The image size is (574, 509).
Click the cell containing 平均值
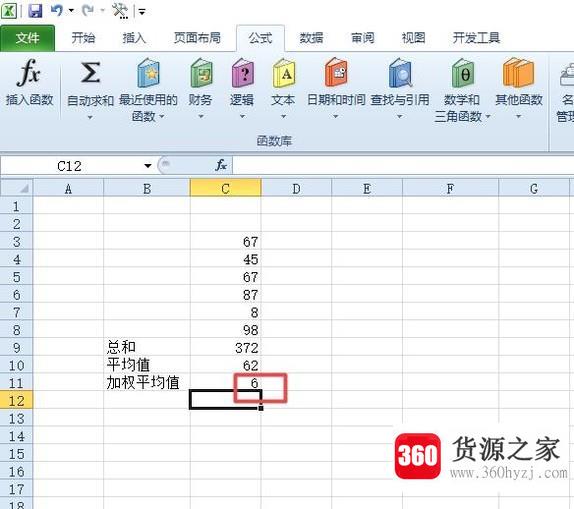point(147,365)
